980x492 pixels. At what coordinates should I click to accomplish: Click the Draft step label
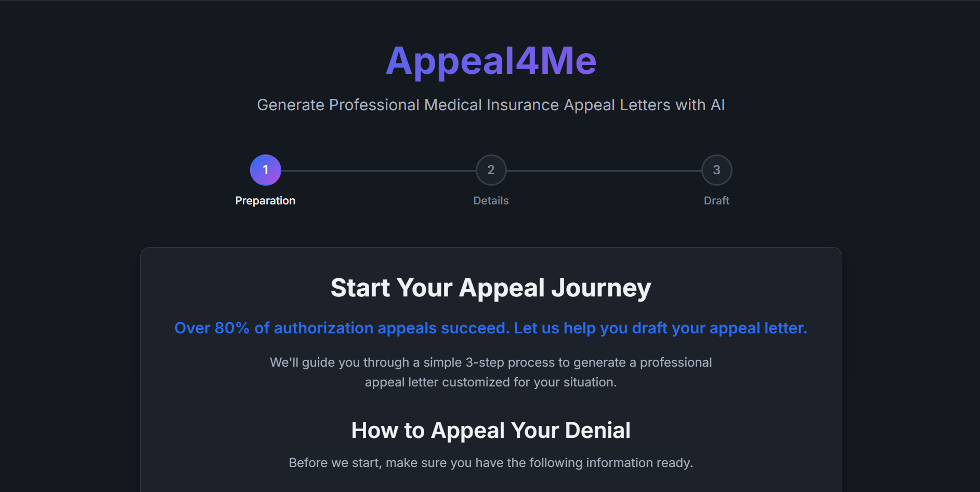[x=716, y=200]
